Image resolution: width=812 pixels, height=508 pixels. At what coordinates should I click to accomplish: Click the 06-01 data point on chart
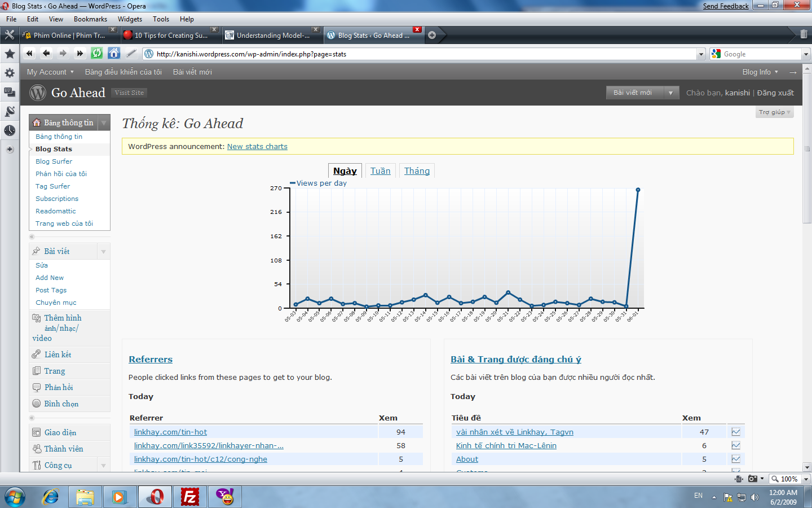pos(638,190)
